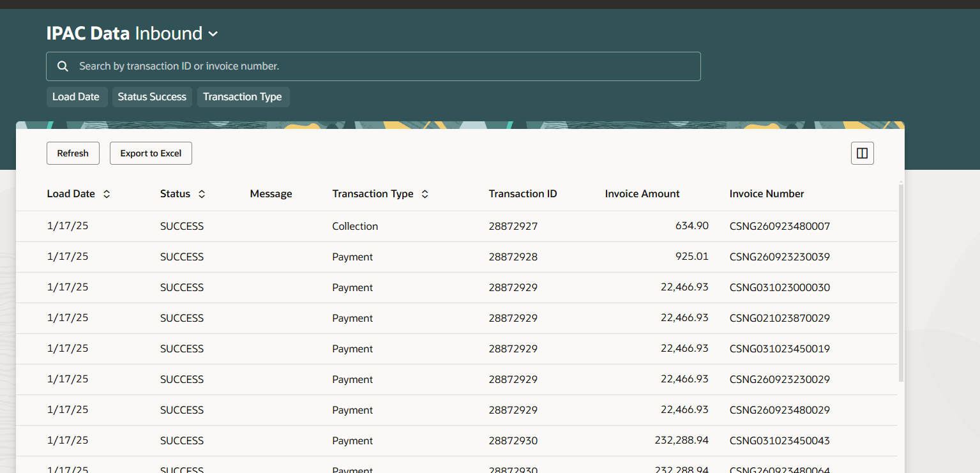Open the Transaction Type filter chip
980x473 pixels.
[x=243, y=96]
